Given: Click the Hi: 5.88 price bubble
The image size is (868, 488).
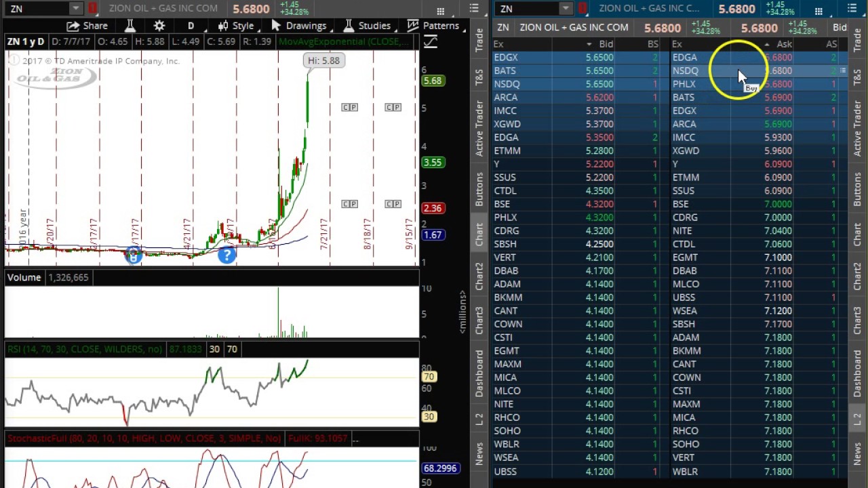Looking at the screenshot, I should [x=324, y=60].
